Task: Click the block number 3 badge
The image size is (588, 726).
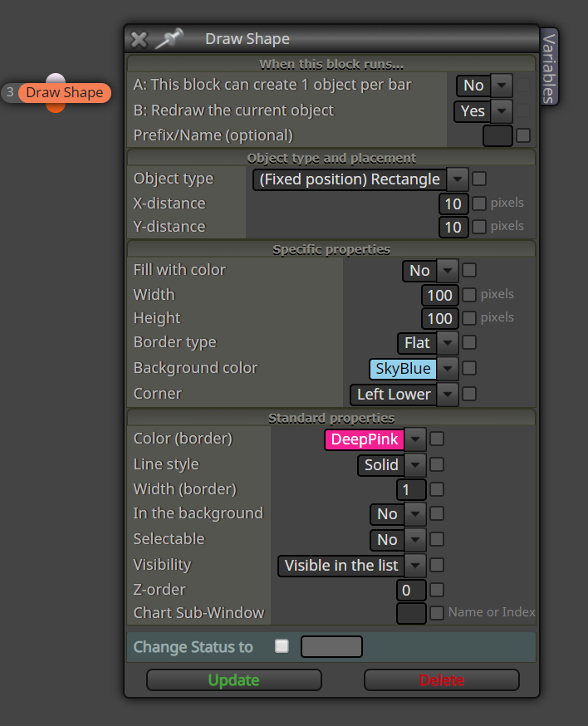Action: (x=10, y=92)
